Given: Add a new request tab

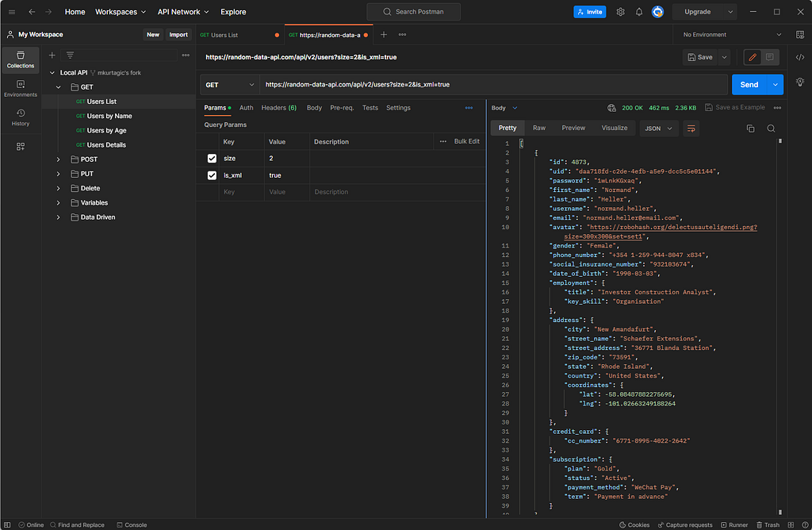Looking at the screenshot, I should (384, 35).
